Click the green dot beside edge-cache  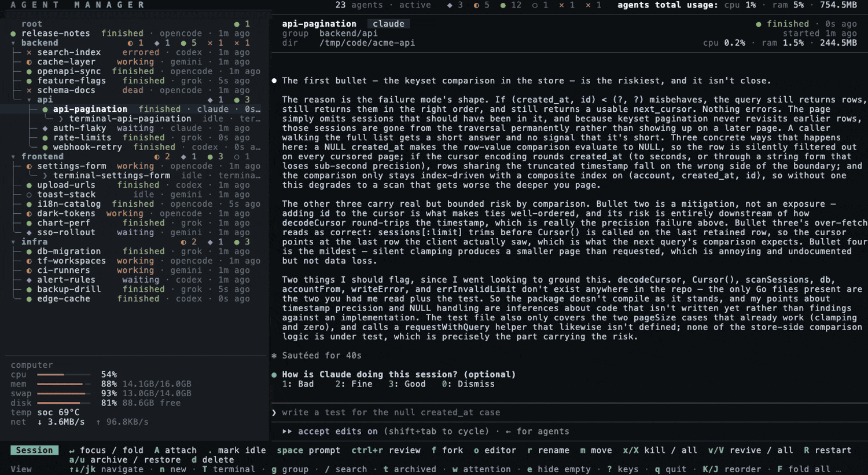29,299
